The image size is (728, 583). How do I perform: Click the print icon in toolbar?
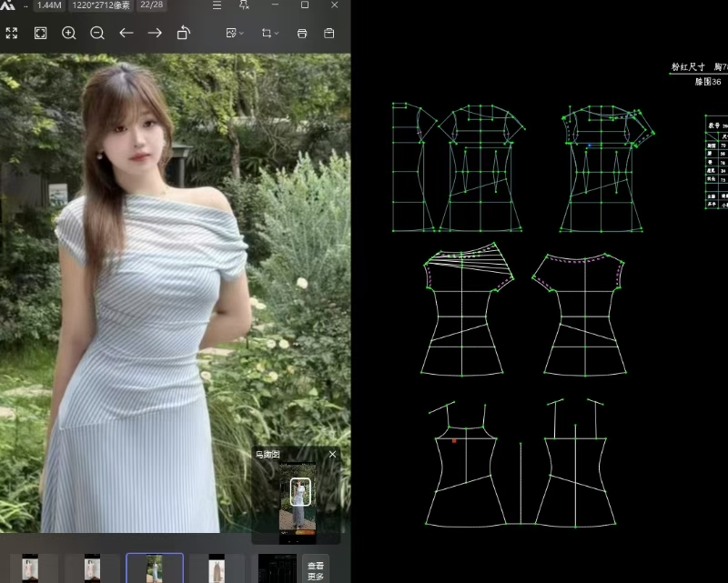click(x=302, y=33)
